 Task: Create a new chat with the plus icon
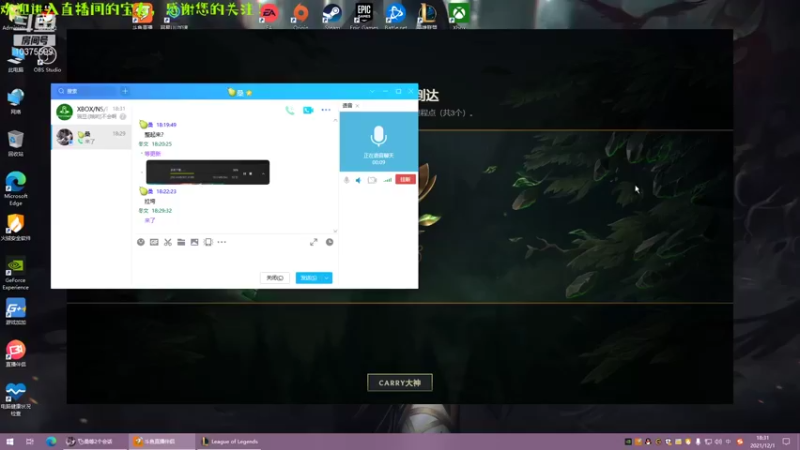click(x=125, y=91)
